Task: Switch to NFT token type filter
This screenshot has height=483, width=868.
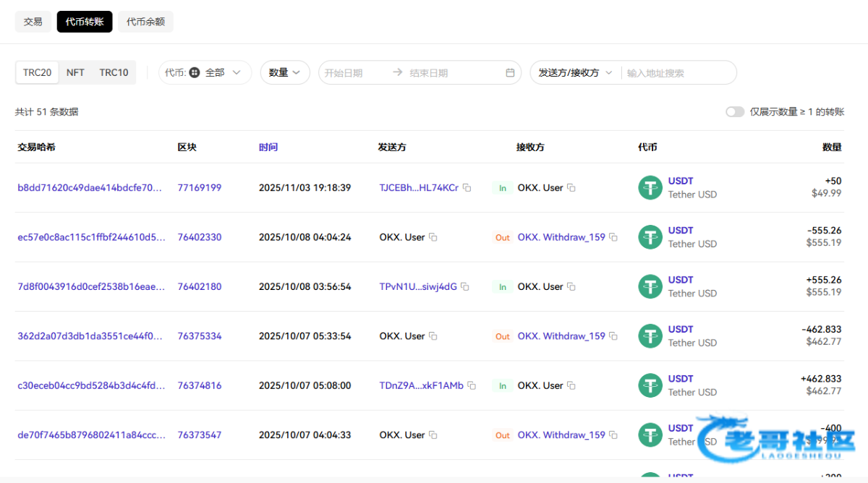Action: pos(75,72)
